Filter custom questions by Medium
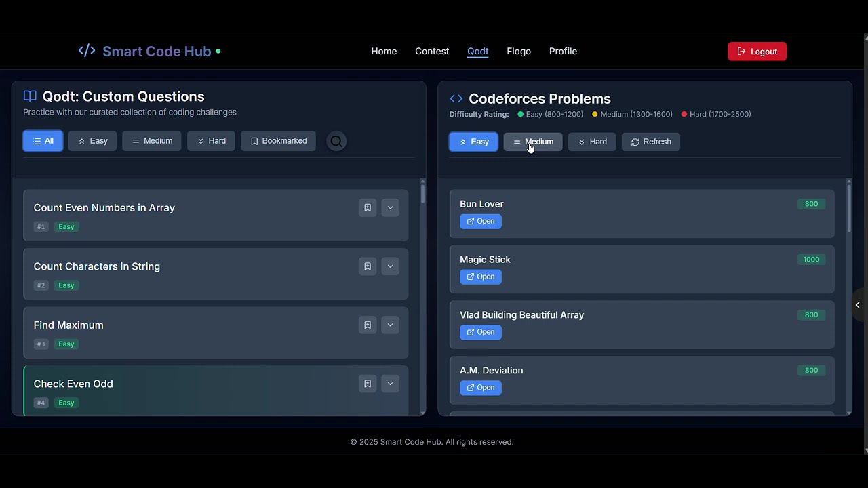The height and width of the screenshot is (488, 868). [152, 141]
